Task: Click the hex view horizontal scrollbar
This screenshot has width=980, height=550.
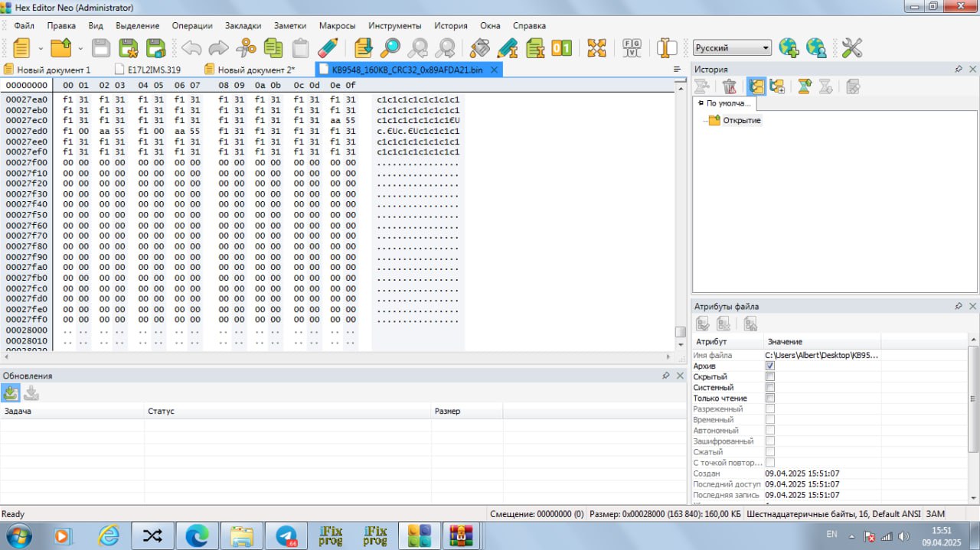Action: pyautogui.click(x=337, y=356)
